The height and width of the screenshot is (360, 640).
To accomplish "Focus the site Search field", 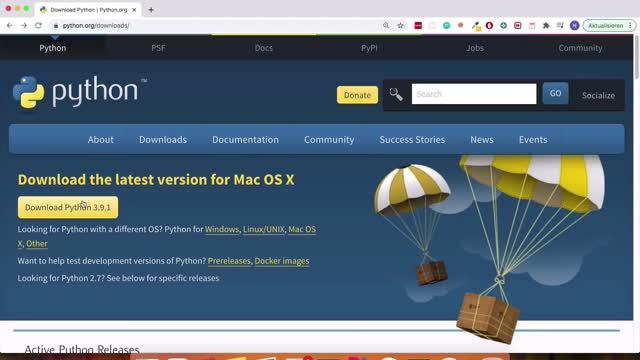I will coord(474,94).
